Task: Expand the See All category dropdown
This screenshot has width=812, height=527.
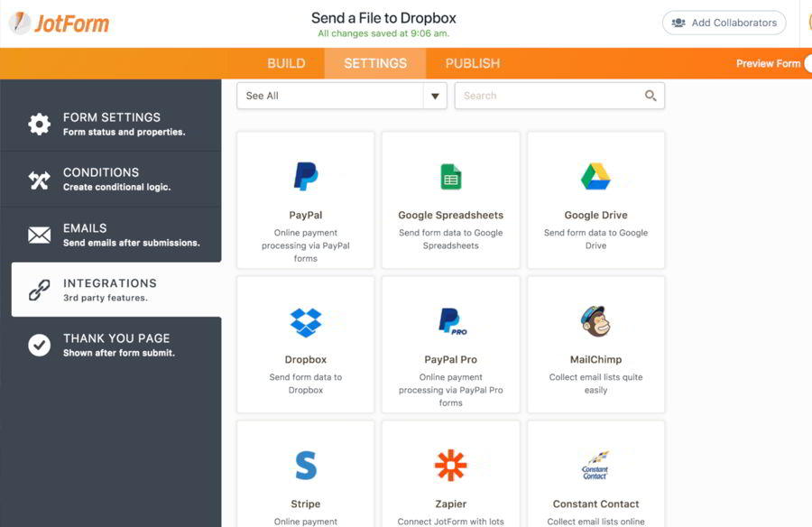Action: [x=330, y=96]
